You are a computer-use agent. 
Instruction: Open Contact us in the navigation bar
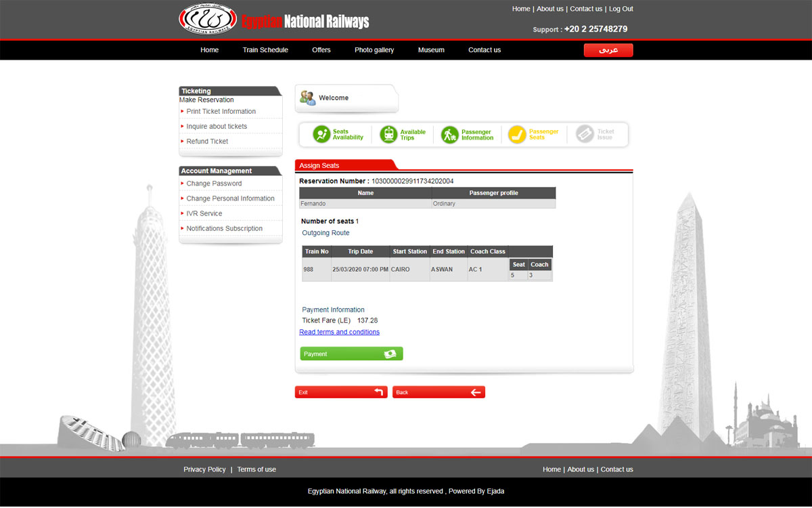[484, 50]
